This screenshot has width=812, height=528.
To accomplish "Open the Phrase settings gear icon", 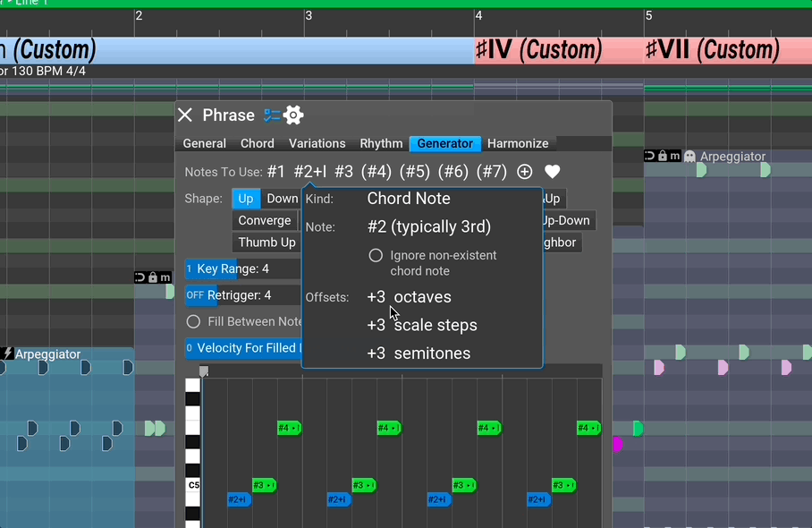I will tap(293, 115).
